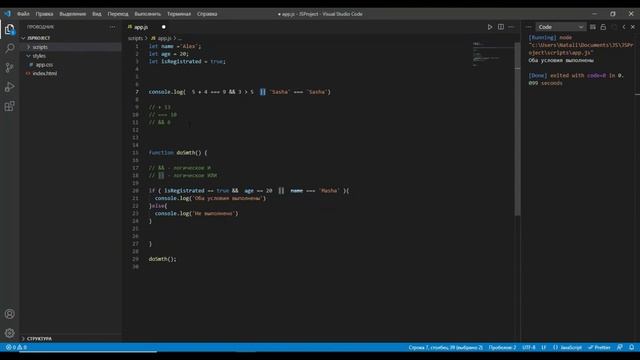
Task: Click the feedback icon in status bar
Action: coord(620,347)
